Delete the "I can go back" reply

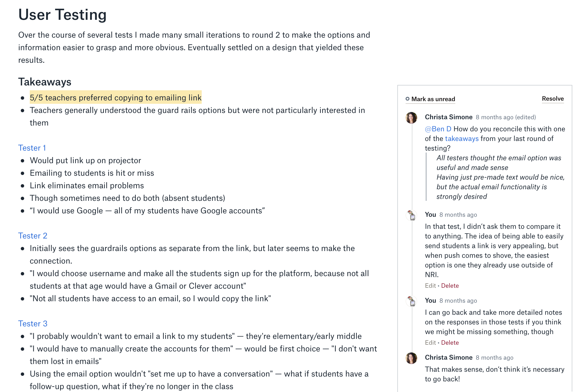coord(450,343)
